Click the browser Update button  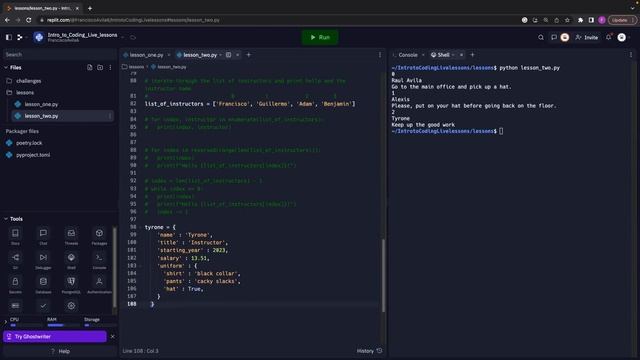pos(623,20)
